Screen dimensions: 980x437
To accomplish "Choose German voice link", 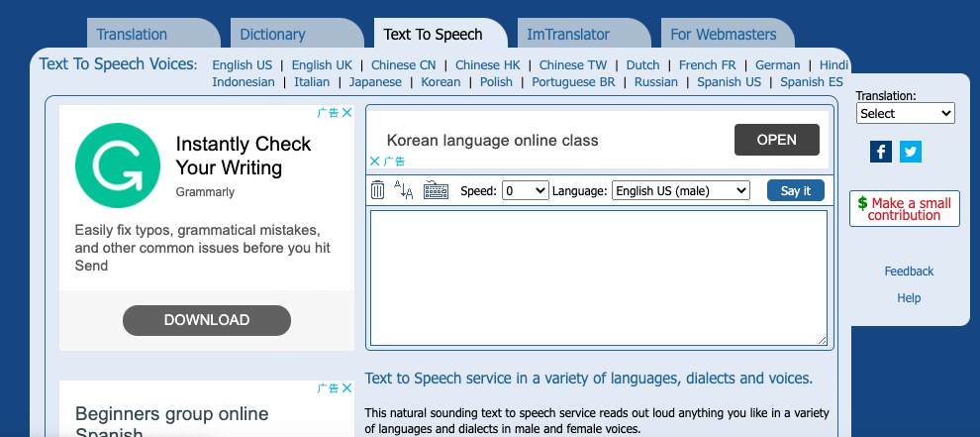I will 777,65.
